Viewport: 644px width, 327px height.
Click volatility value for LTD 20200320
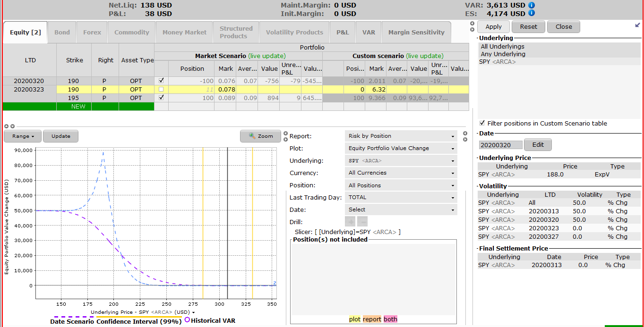coord(579,220)
